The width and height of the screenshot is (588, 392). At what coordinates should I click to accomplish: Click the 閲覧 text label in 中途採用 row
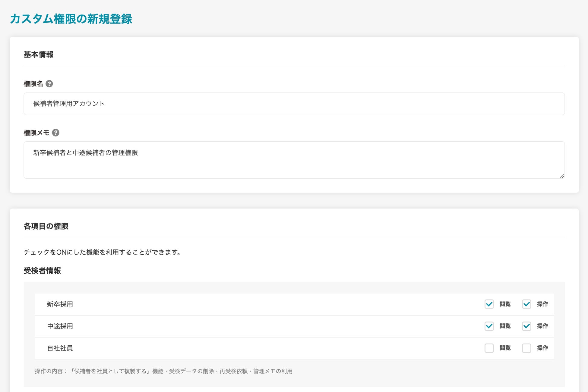[x=505, y=326]
